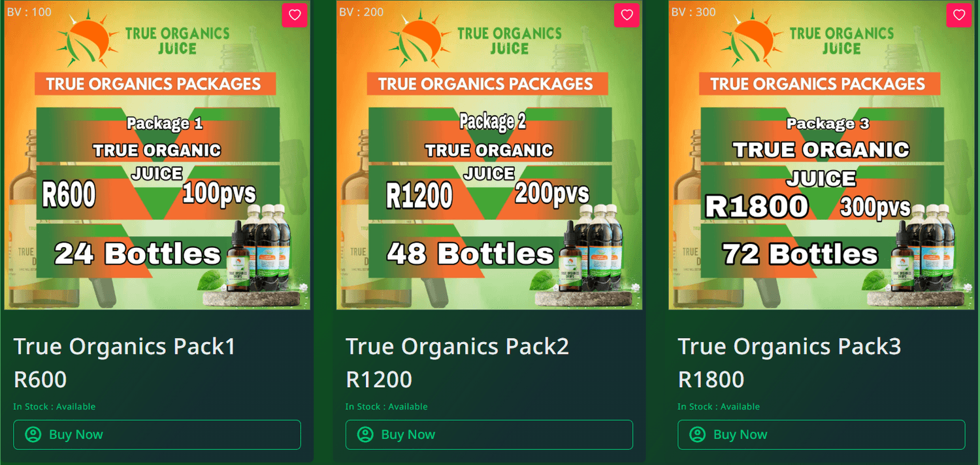Add True Organics Pack1 to wishlist heart

click(x=295, y=15)
